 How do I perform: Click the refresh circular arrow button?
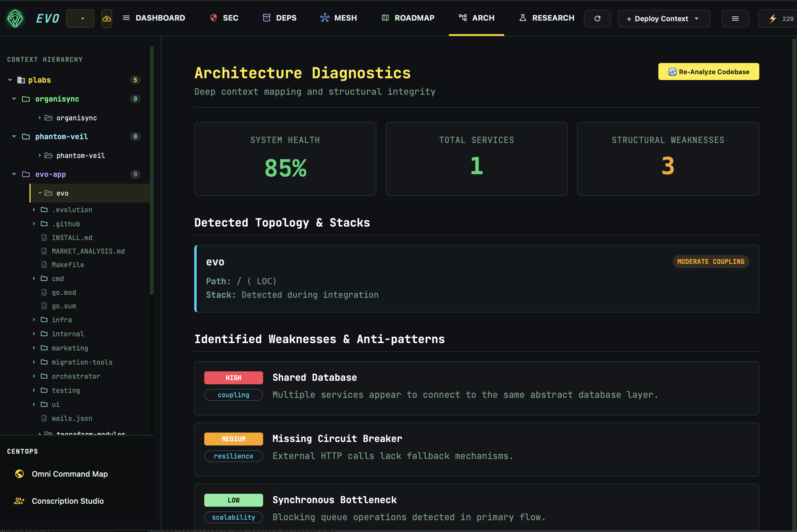point(597,19)
